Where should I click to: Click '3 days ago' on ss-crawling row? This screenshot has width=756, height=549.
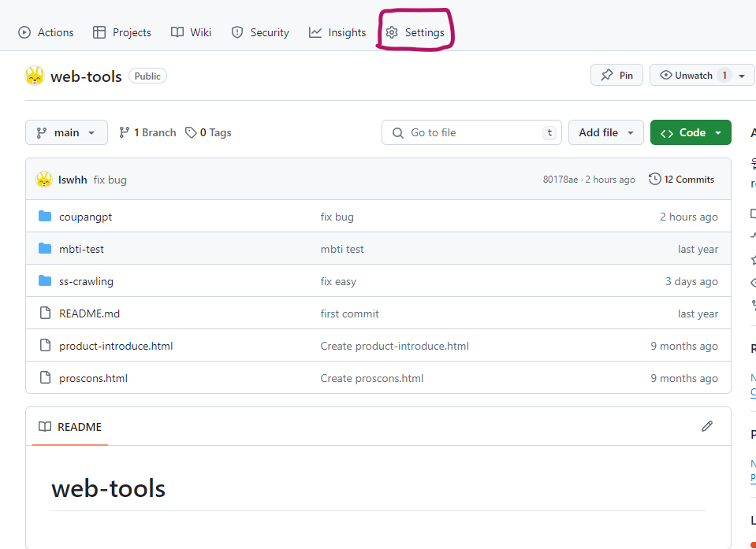click(691, 281)
